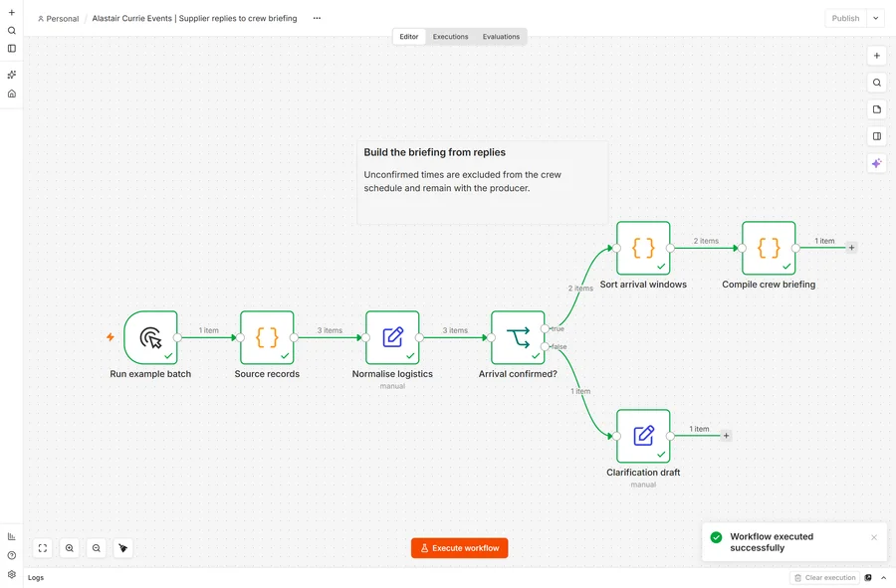
Task: Open the Personal project breadcrumb
Action: point(59,18)
